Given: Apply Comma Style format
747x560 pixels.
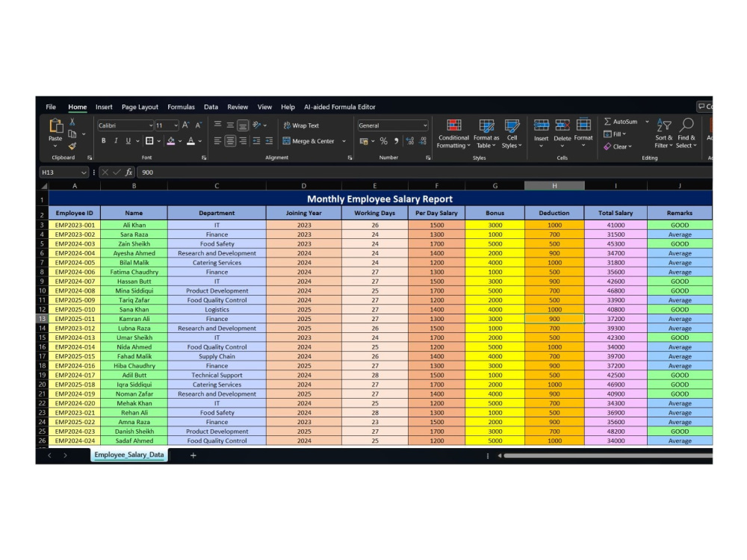Looking at the screenshot, I should pos(397,141).
